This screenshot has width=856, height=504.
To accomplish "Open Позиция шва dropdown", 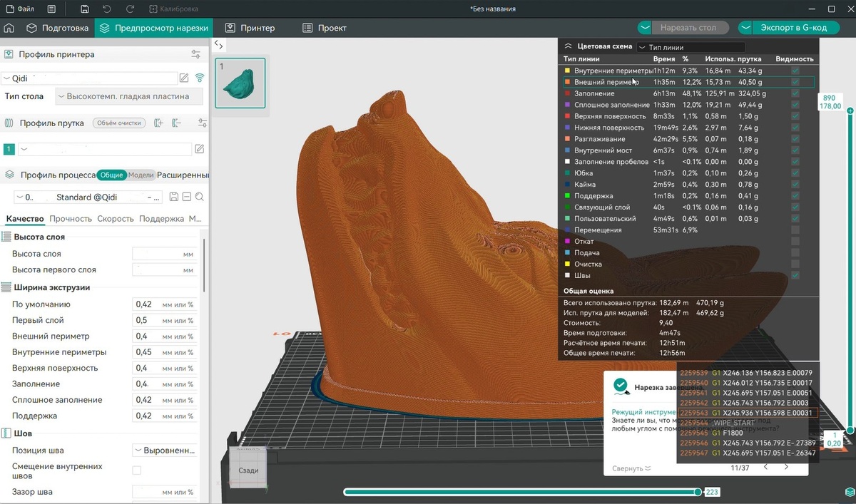I will click(x=165, y=451).
